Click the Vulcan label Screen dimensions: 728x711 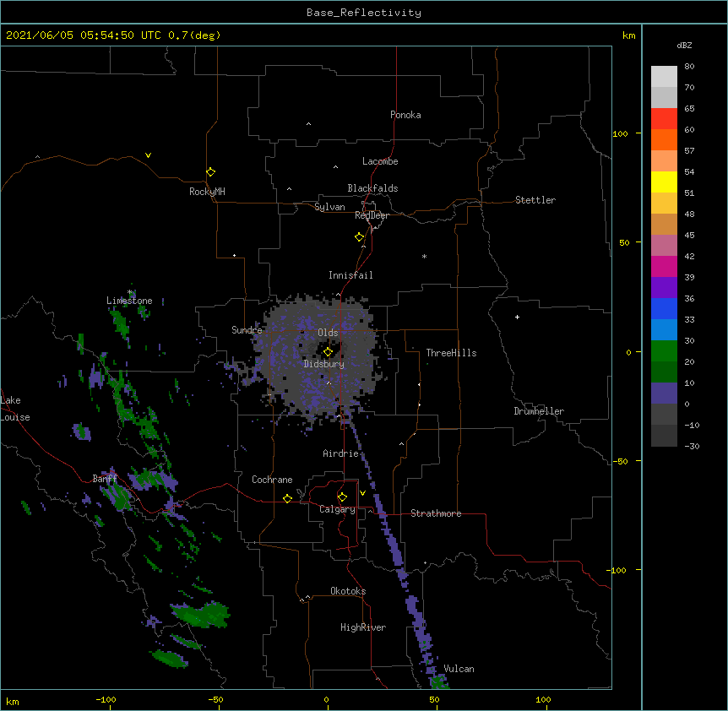pos(459,669)
